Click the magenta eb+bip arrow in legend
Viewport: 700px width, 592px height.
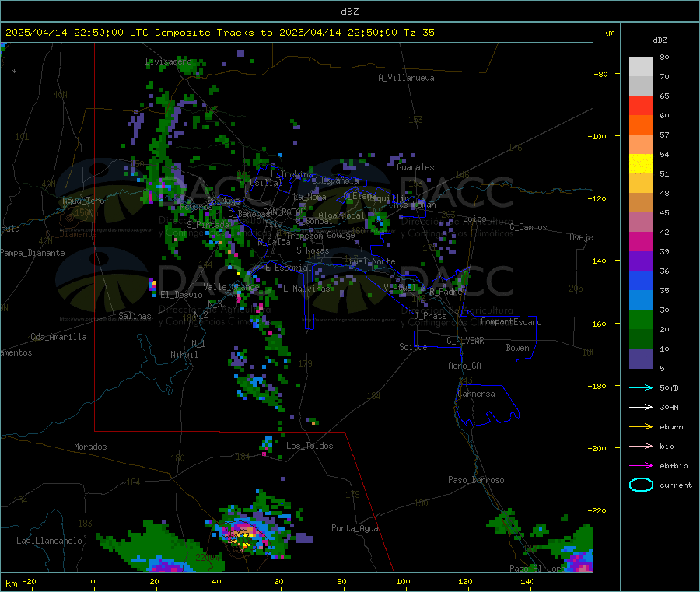pos(641,466)
